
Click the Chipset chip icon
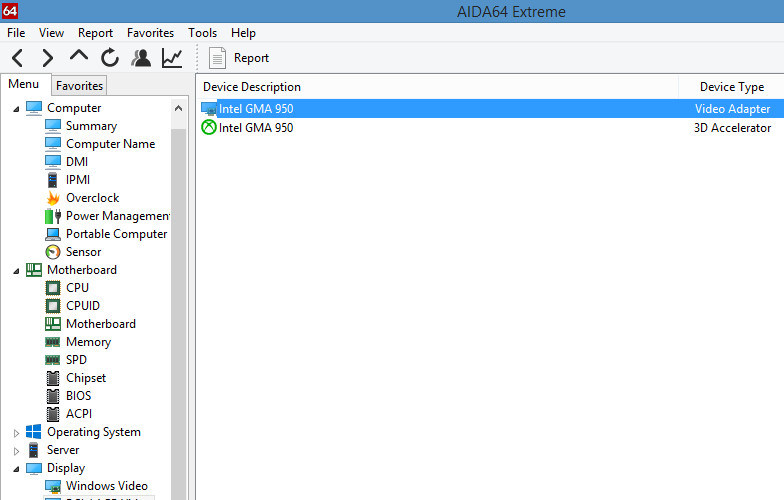tap(52, 378)
